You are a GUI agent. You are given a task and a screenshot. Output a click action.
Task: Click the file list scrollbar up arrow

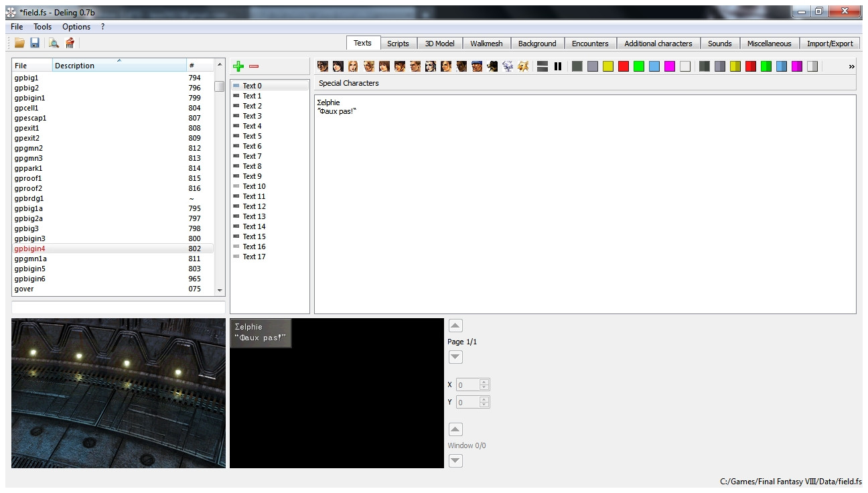[x=220, y=64]
